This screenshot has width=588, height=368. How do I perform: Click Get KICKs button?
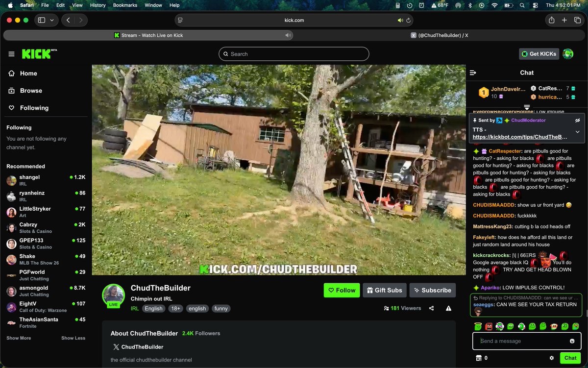coord(539,54)
